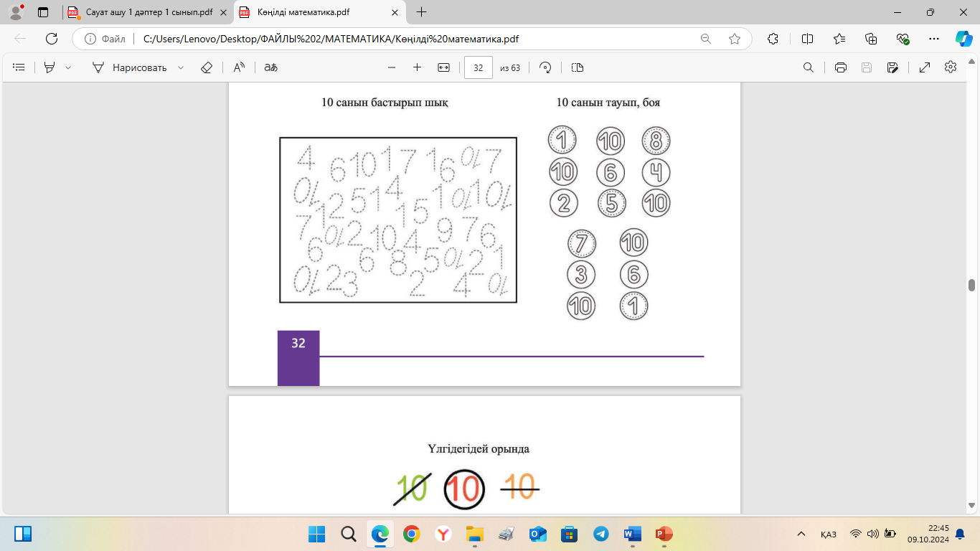
Task: Add this page to favorites
Action: pyautogui.click(x=735, y=39)
